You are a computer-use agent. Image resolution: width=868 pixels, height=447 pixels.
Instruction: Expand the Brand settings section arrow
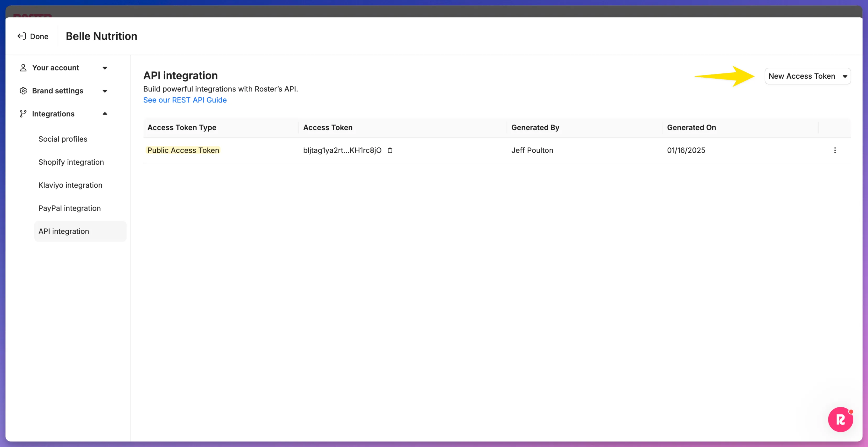click(x=105, y=91)
